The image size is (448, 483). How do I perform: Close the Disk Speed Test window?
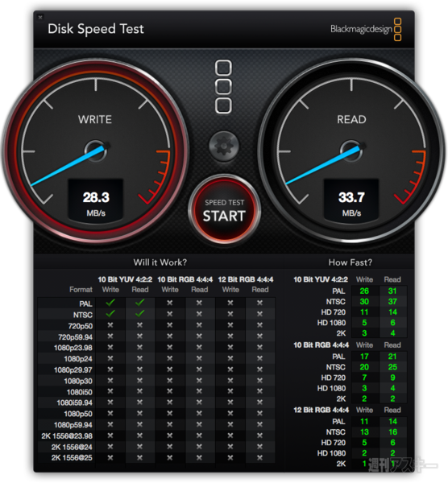coord(40,18)
